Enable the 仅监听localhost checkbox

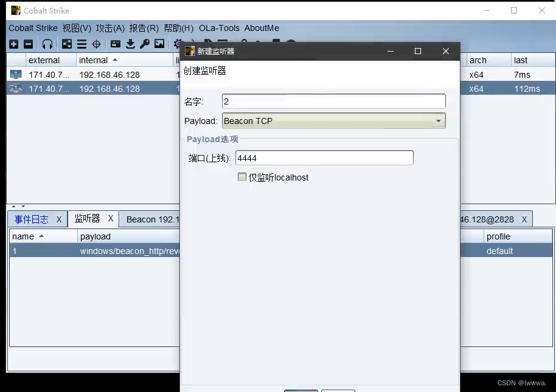[x=242, y=177]
